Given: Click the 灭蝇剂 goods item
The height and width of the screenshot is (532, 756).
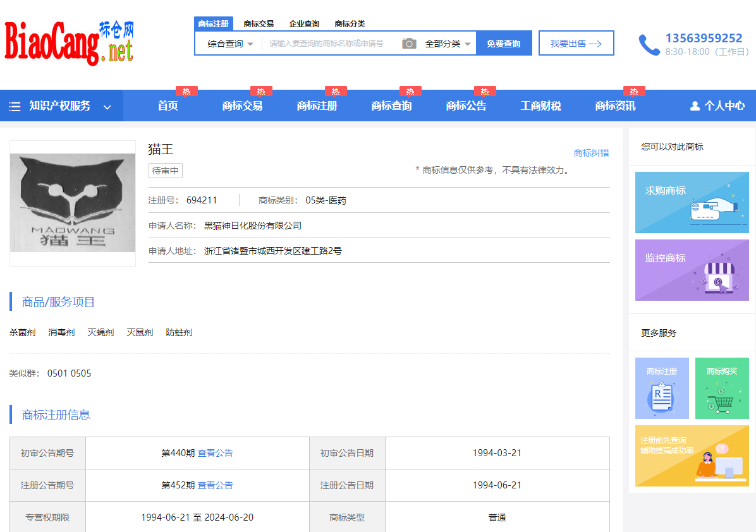Looking at the screenshot, I should click(101, 332).
